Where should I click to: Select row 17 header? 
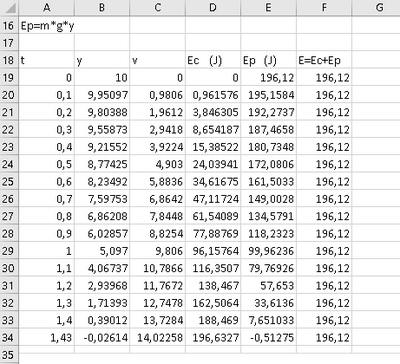pos(9,43)
